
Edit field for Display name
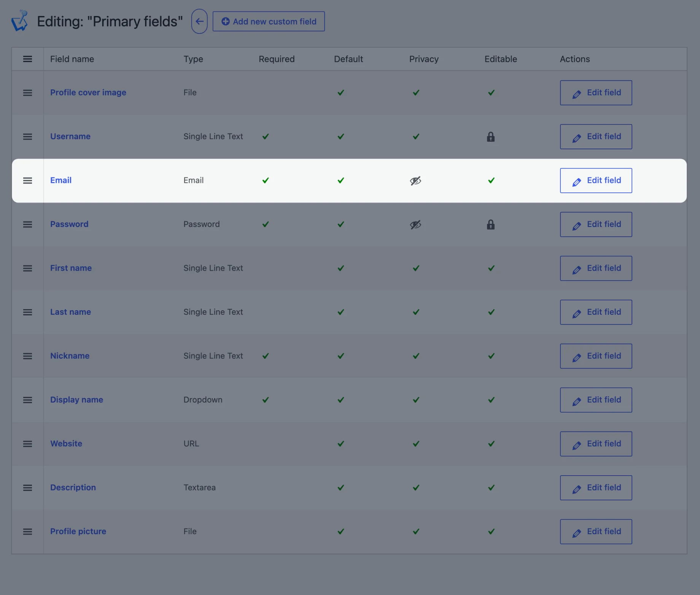pos(596,400)
